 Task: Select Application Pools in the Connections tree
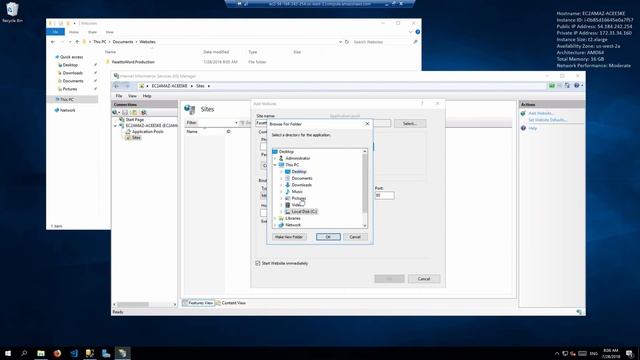[x=144, y=131]
